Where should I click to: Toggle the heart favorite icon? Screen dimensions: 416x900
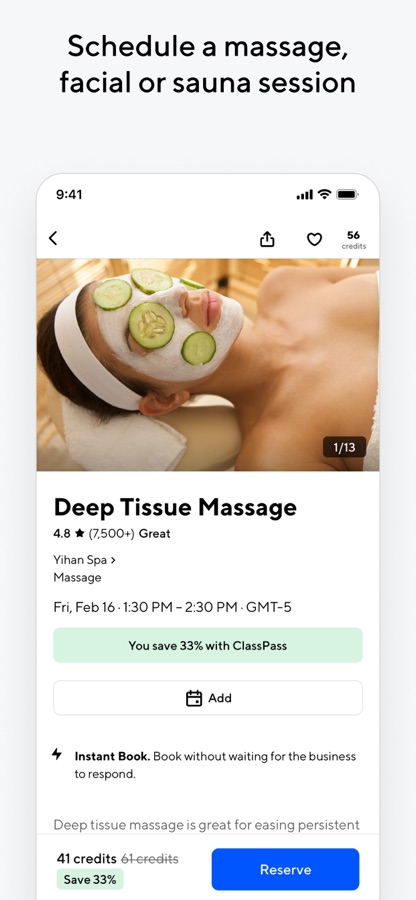coord(314,239)
